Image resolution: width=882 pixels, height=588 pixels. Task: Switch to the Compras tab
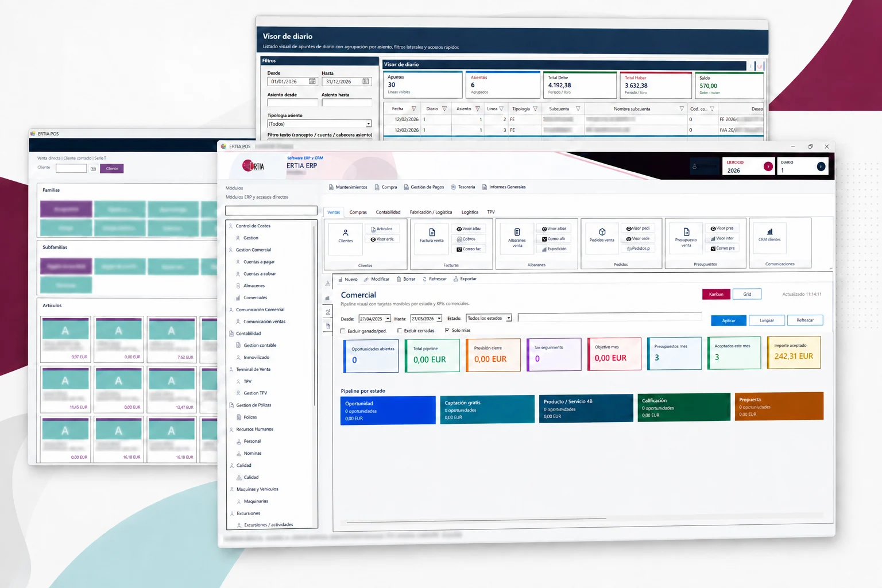click(358, 212)
